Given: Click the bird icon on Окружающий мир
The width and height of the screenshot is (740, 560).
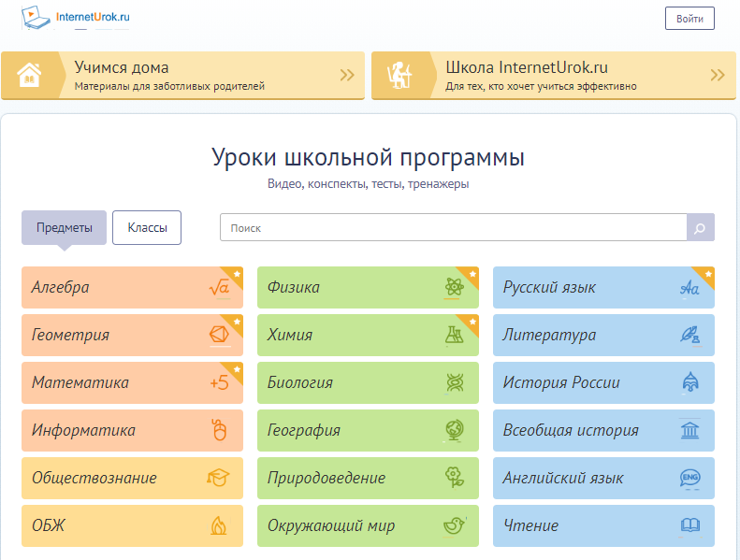Looking at the screenshot, I should [x=455, y=525].
